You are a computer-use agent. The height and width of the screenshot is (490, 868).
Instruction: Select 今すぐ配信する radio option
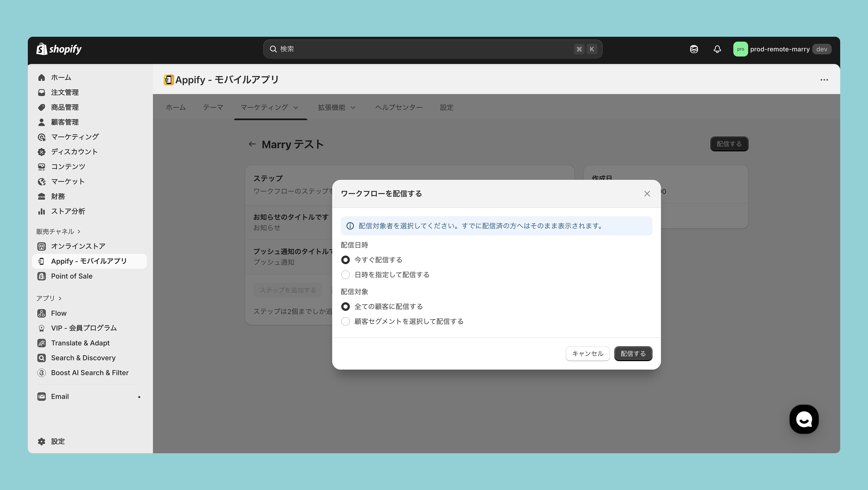pyautogui.click(x=345, y=260)
